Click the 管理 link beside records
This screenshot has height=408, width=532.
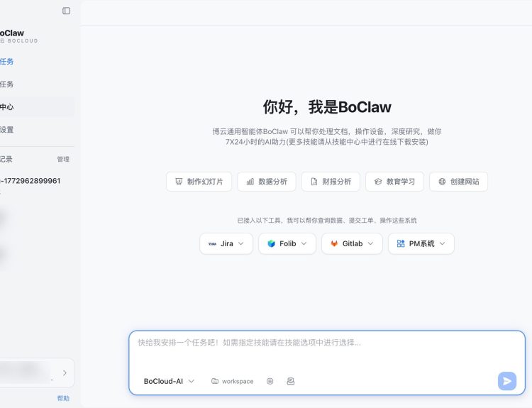[63, 160]
